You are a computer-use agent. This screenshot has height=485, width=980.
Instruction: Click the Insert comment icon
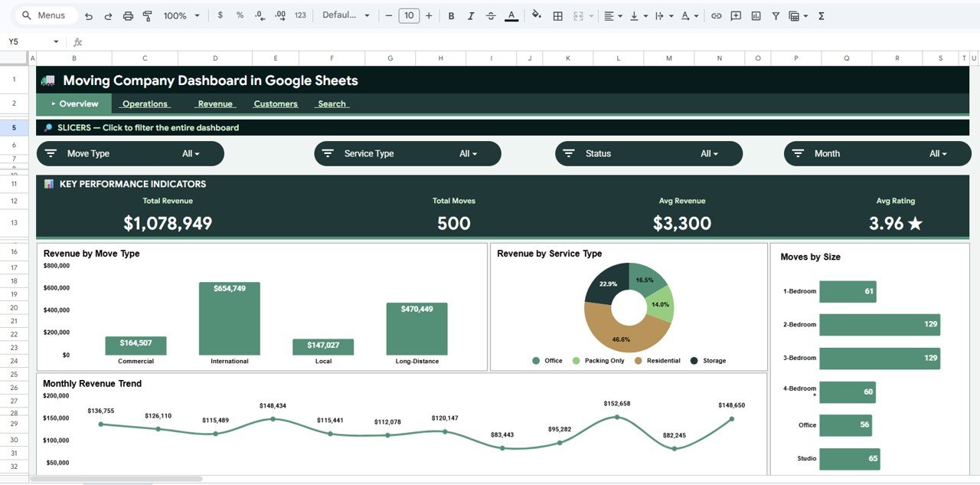pyautogui.click(x=736, y=15)
